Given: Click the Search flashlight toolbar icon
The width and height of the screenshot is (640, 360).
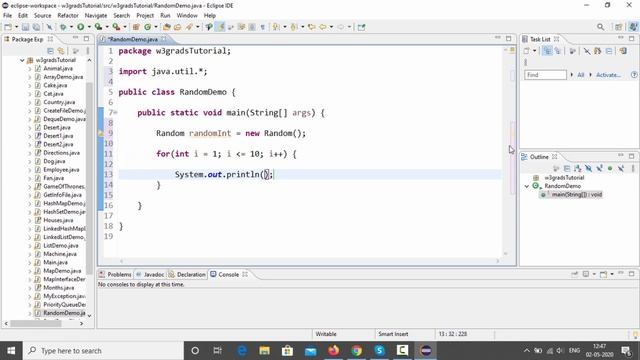Looking at the screenshot, I should pos(189,27).
